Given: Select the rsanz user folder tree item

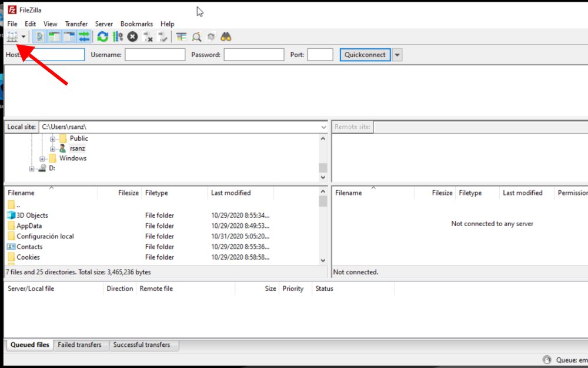Looking at the screenshot, I should tap(77, 148).
